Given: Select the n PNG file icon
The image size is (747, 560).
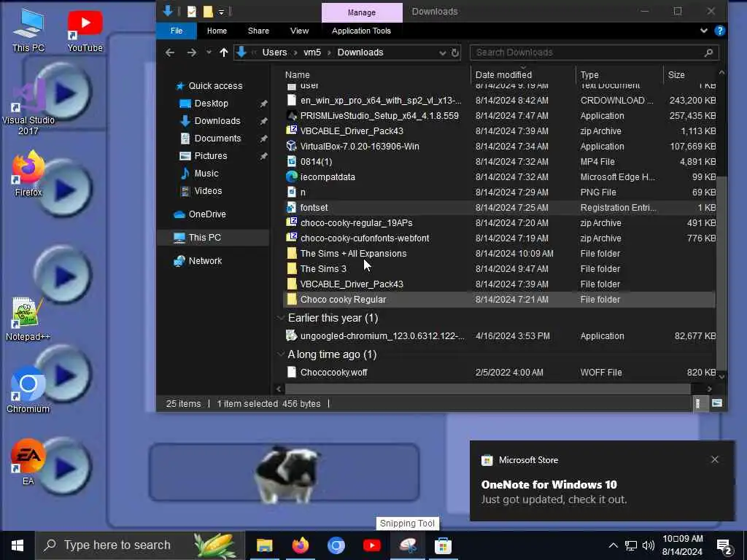Looking at the screenshot, I should pos(292,192).
